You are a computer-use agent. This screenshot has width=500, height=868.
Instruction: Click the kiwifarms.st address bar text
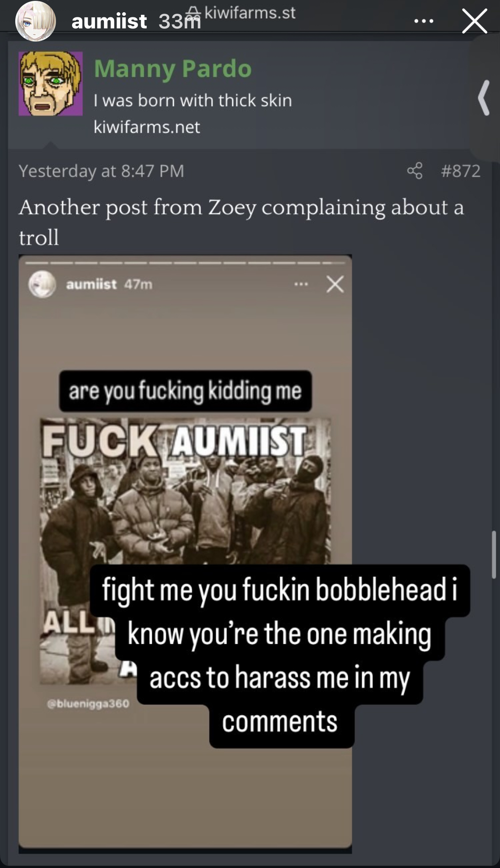click(x=250, y=13)
